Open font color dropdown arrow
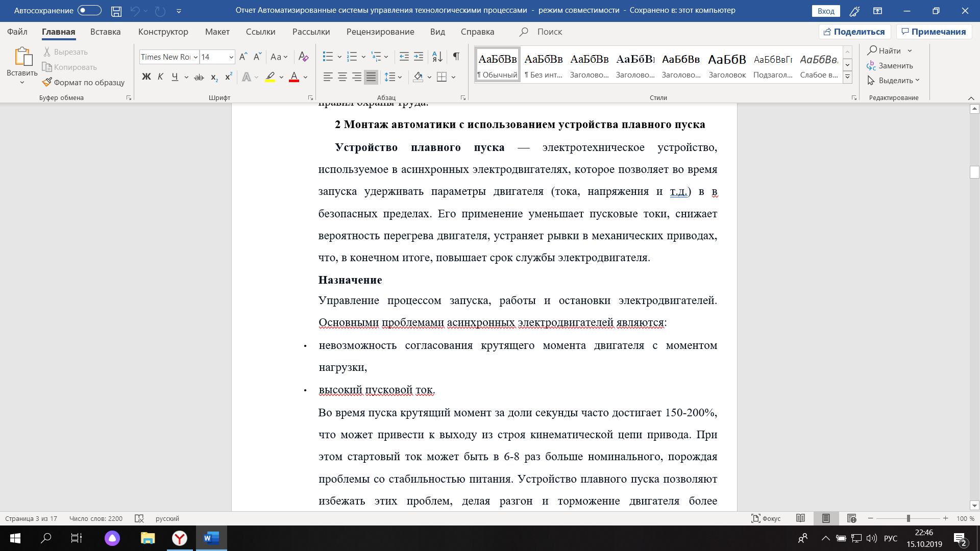This screenshot has width=980, height=551. (x=305, y=77)
